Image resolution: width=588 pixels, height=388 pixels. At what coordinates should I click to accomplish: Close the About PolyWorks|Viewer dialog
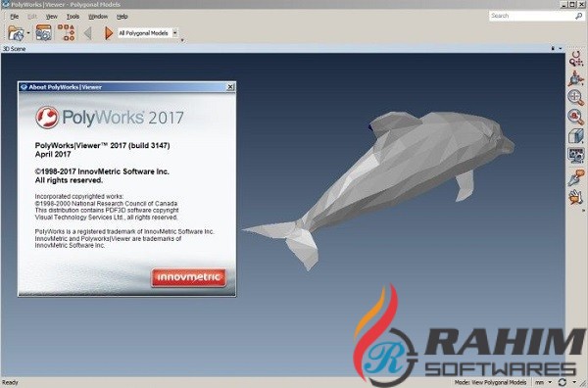230,87
